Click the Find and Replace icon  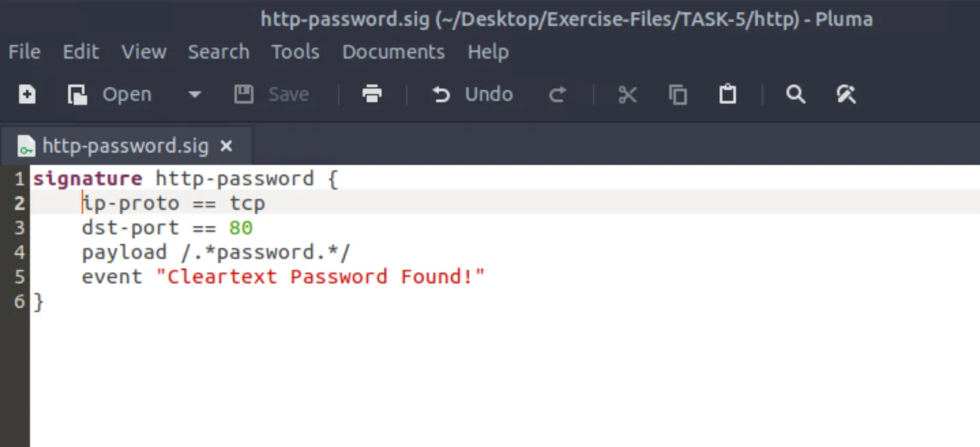tap(846, 94)
